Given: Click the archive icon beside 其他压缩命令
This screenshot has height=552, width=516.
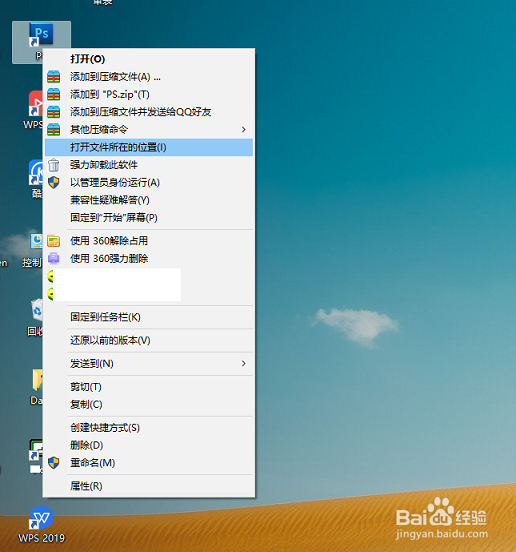Looking at the screenshot, I should (54, 130).
